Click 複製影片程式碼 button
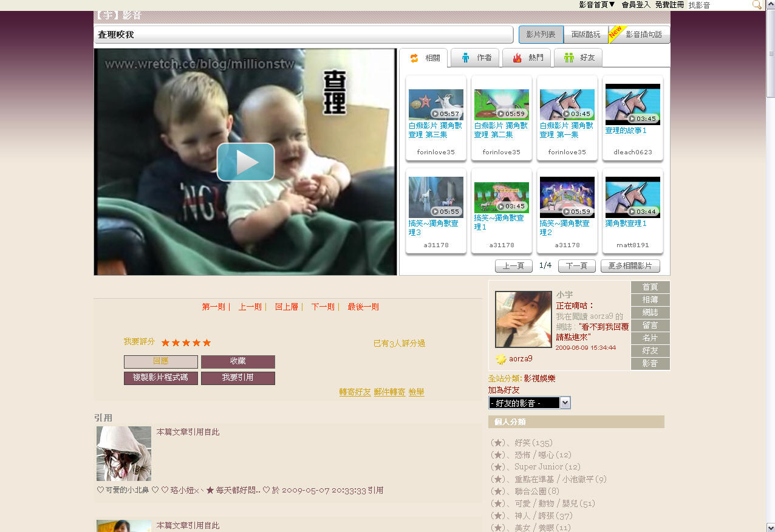The height and width of the screenshot is (532, 775). 161,378
